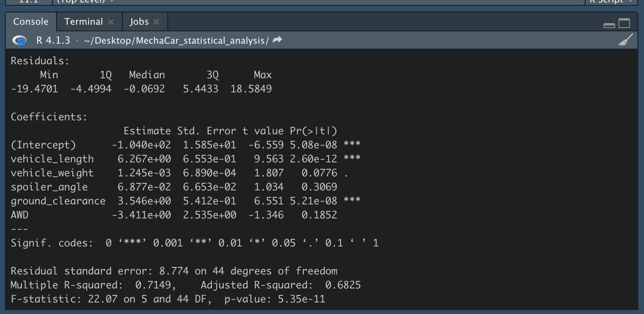Click the arrow to view working directory
Viewport: 644px width, 314px height.
click(x=277, y=40)
